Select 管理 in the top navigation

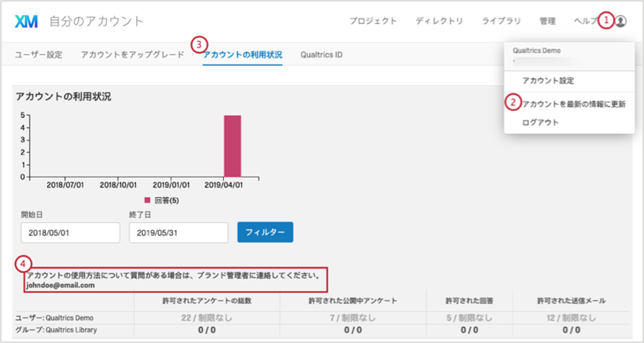(x=547, y=21)
